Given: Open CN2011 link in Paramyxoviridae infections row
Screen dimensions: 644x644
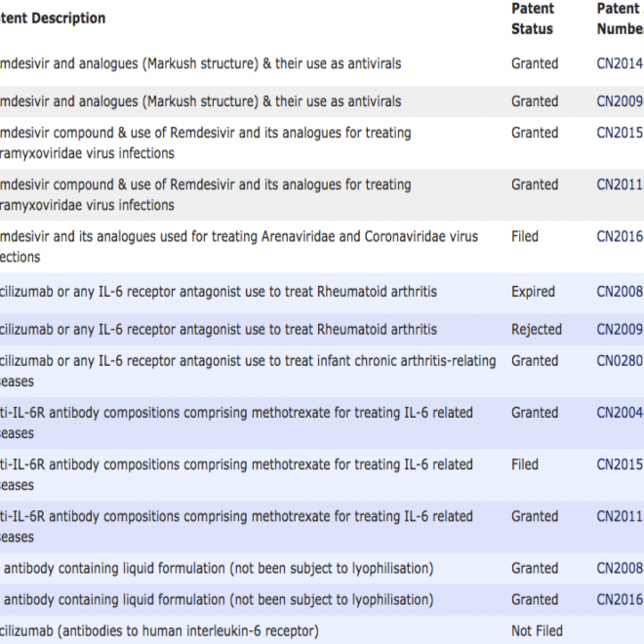Looking at the screenshot, I should (x=621, y=184).
